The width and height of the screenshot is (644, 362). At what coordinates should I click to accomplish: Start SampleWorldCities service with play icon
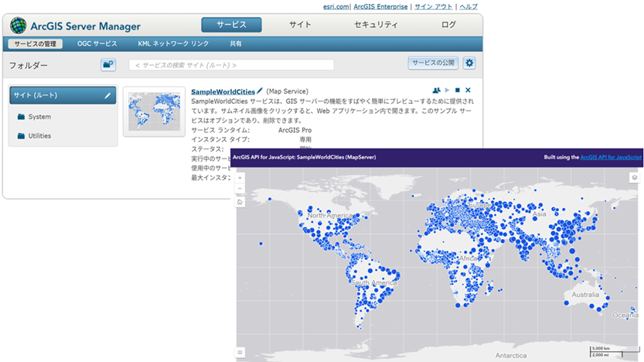[447, 90]
